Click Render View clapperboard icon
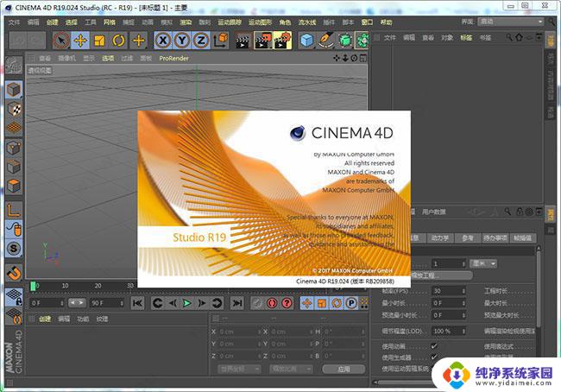The width and height of the screenshot is (561, 392). 243,41
